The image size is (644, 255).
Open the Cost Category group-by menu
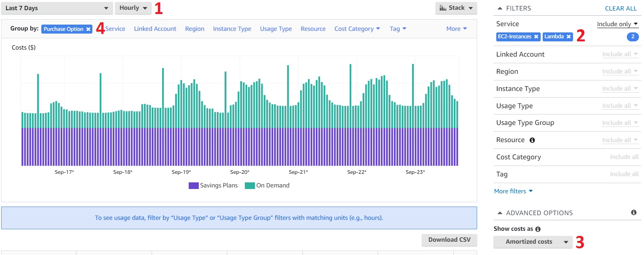(357, 29)
